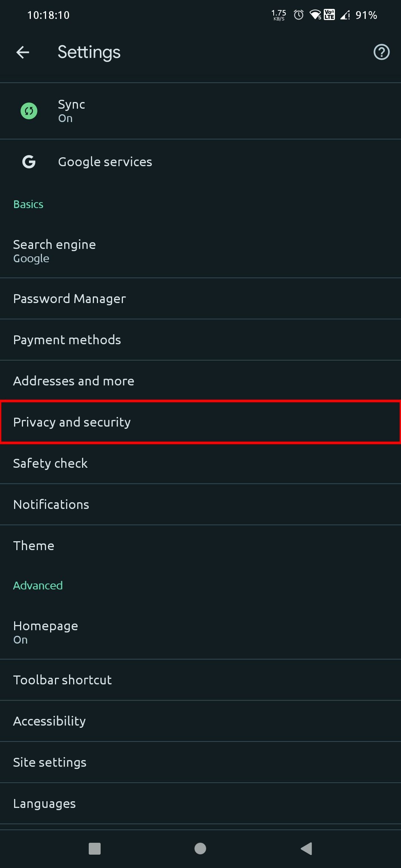Open Password Manager
This screenshot has width=401, height=868.
pyautogui.click(x=200, y=299)
